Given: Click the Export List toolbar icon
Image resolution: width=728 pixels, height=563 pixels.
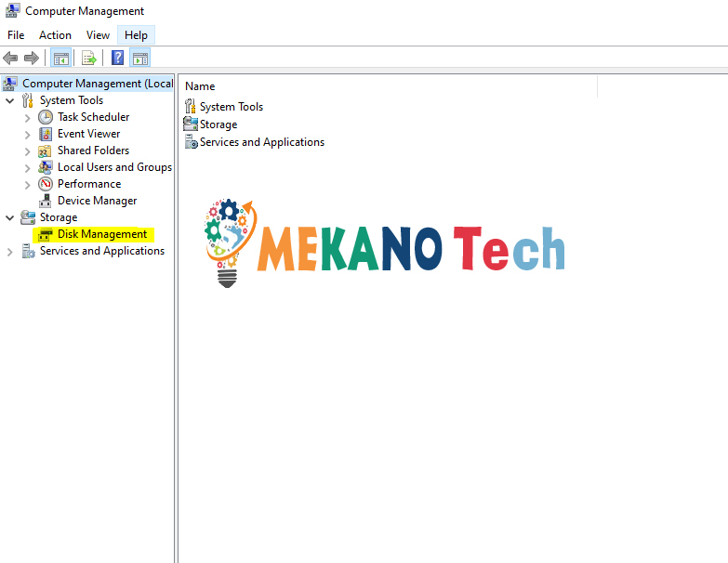Looking at the screenshot, I should coord(88,58).
